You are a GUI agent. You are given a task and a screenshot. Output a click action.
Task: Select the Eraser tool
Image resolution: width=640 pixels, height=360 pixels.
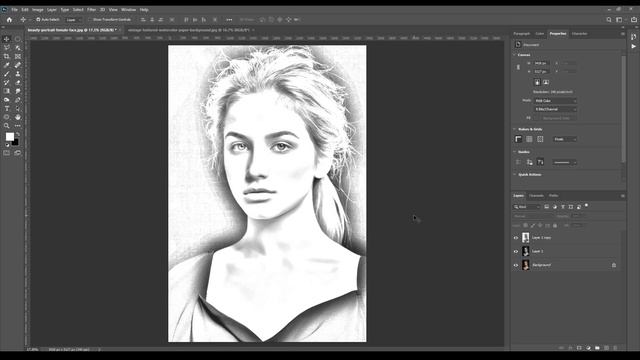pos(18,82)
